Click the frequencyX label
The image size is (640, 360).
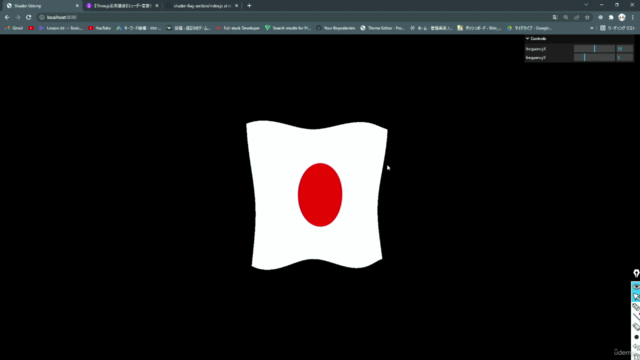tap(536, 49)
